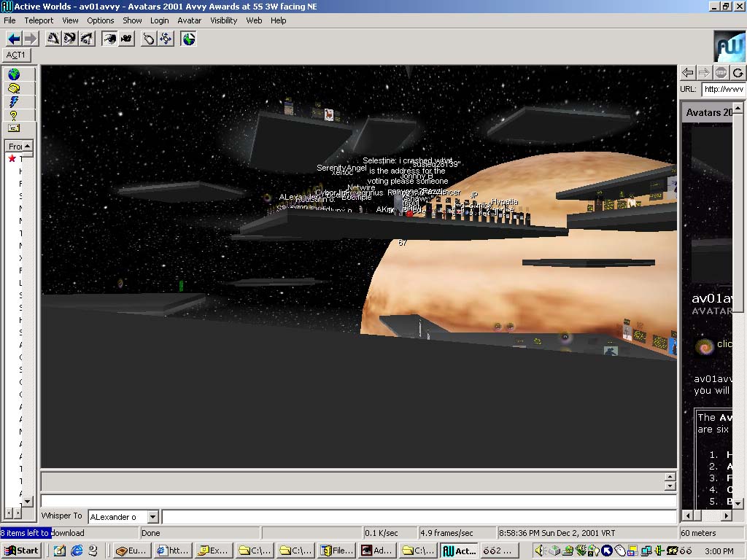Select the movie camera view icon

click(x=126, y=39)
